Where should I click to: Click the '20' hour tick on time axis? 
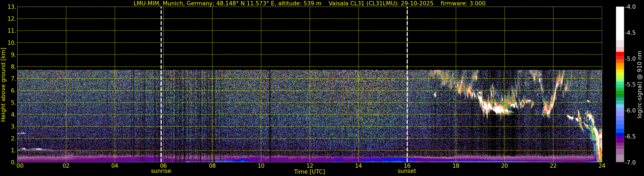coord(505,166)
